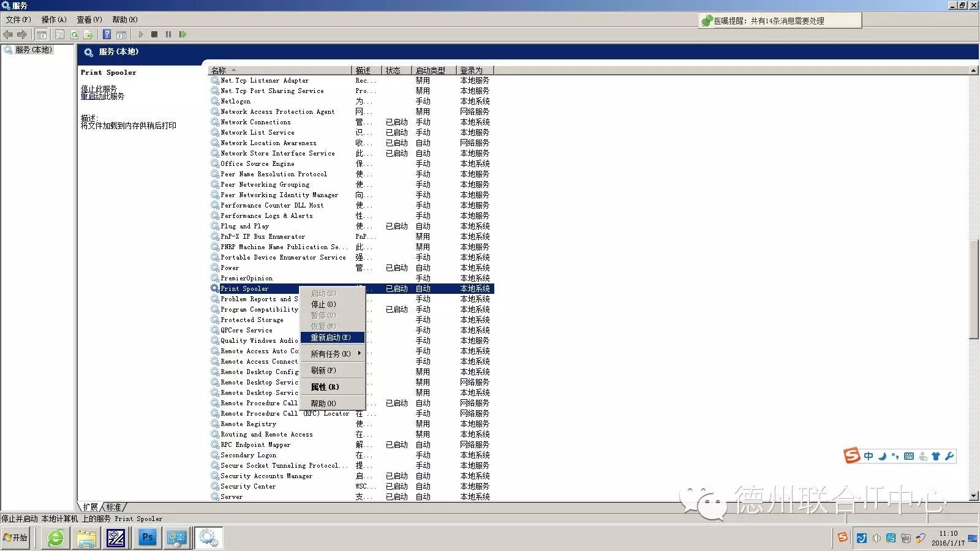Open the Properties toolbar icon

(x=60, y=34)
